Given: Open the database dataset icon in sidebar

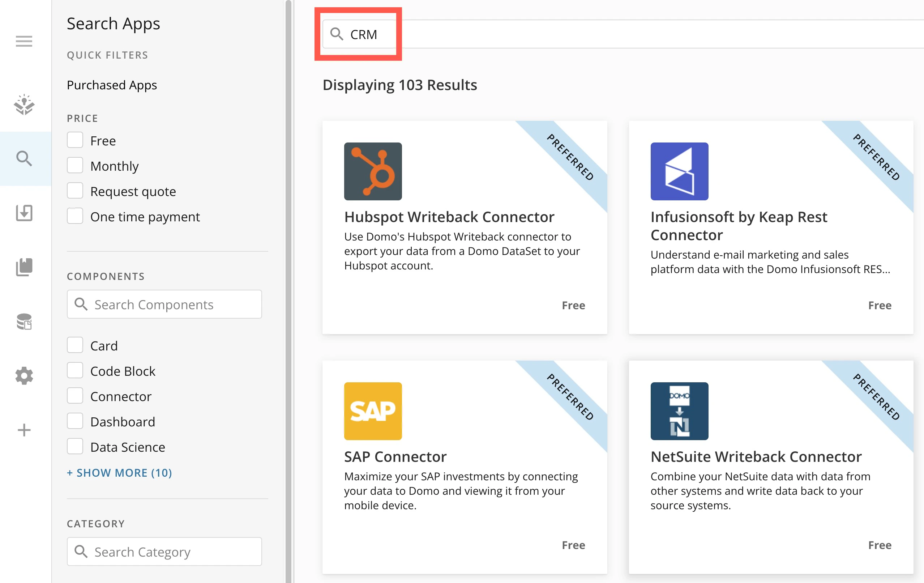Looking at the screenshot, I should pyautogui.click(x=24, y=321).
